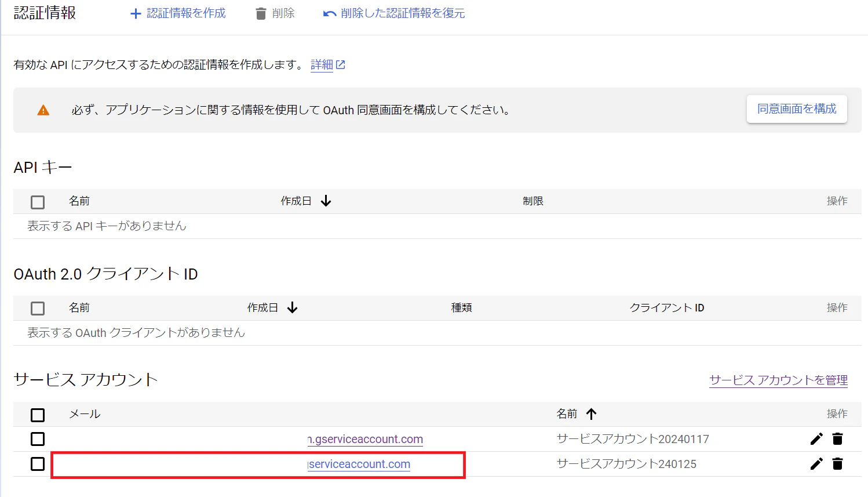Click the サービスアカウント240125 name cell
868x497 pixels.
[626, 464]
